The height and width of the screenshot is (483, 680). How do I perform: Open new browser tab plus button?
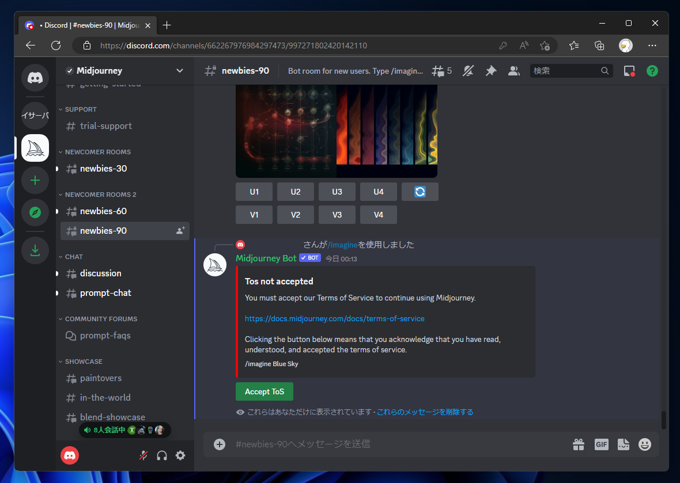click(x=167, y=25)
